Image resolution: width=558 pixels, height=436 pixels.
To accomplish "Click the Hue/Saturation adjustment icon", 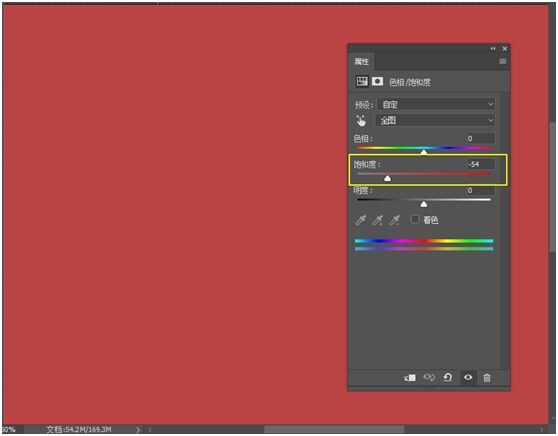I will 362,82.
